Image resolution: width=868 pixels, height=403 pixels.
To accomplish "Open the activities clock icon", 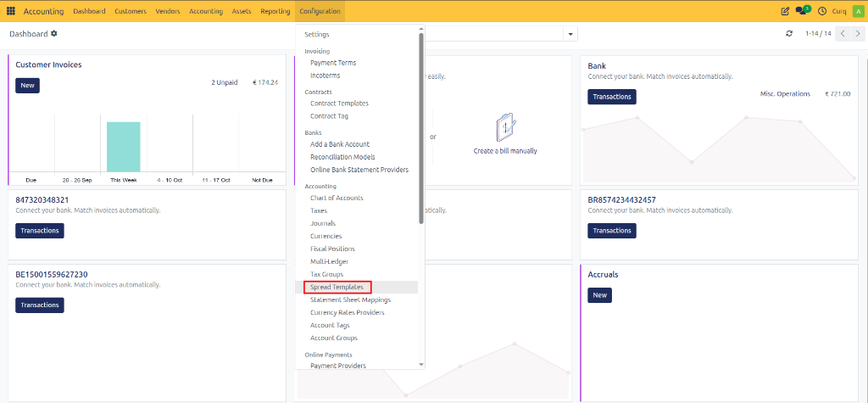I will pos(822,11).
